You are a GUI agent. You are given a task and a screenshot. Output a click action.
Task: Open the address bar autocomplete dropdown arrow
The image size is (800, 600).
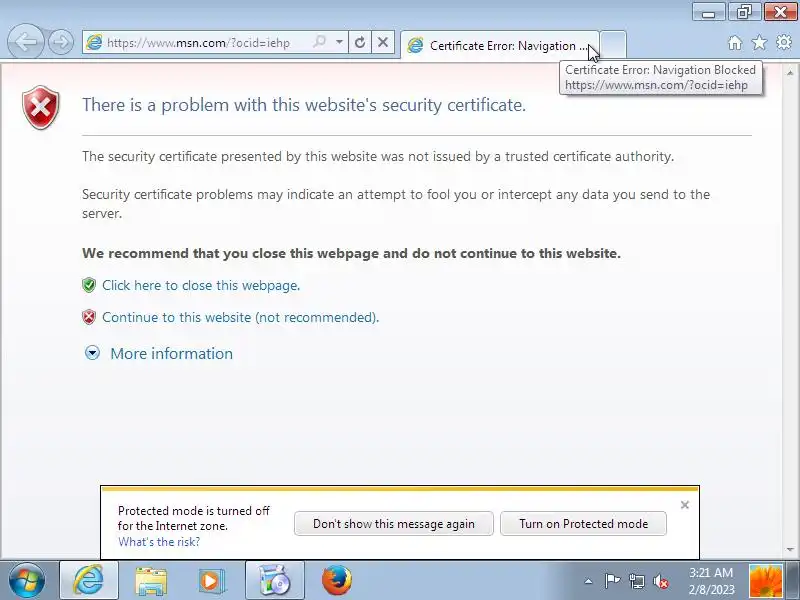point(339,42)
